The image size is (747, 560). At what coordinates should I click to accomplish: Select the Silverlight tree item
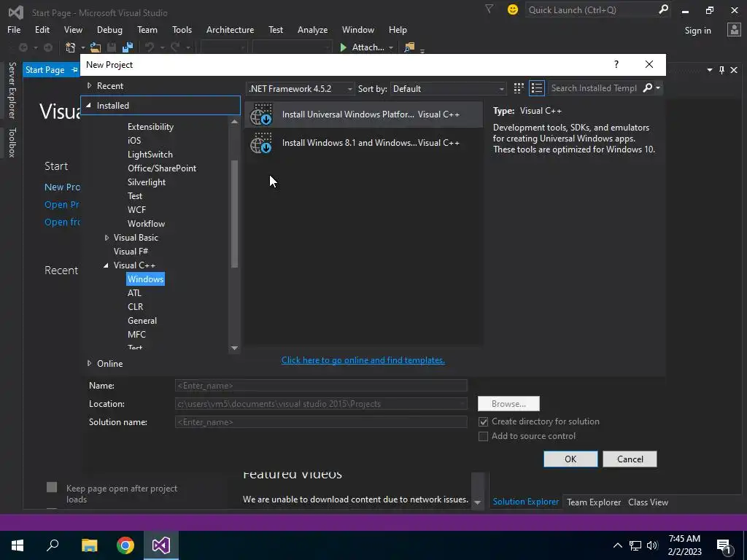click(146, 182)
